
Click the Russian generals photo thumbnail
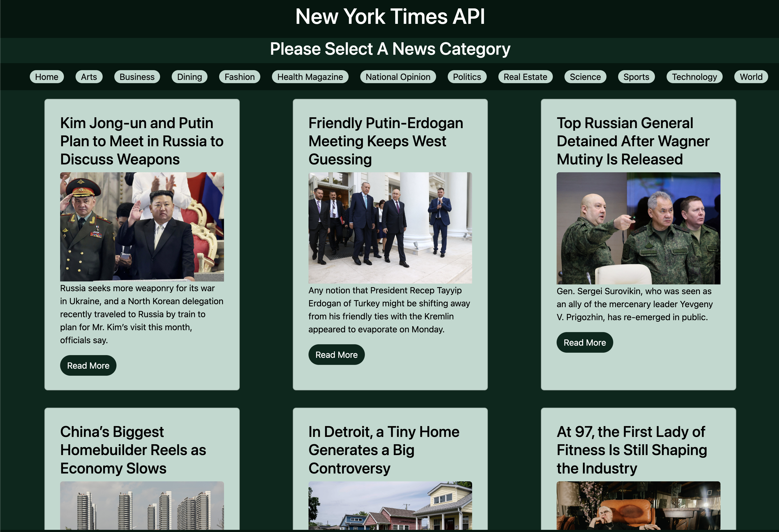(638, 228)
